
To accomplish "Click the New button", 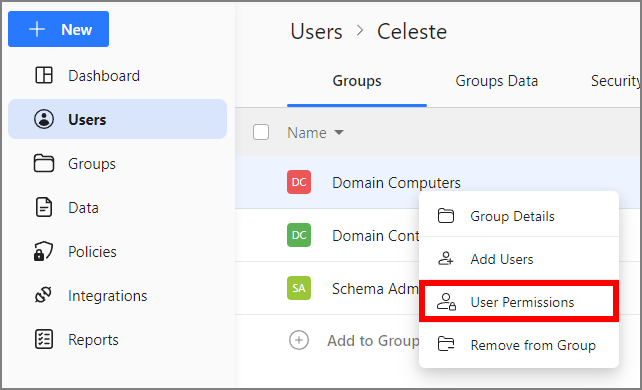I will pyautogui.click(x=59, y=29).
